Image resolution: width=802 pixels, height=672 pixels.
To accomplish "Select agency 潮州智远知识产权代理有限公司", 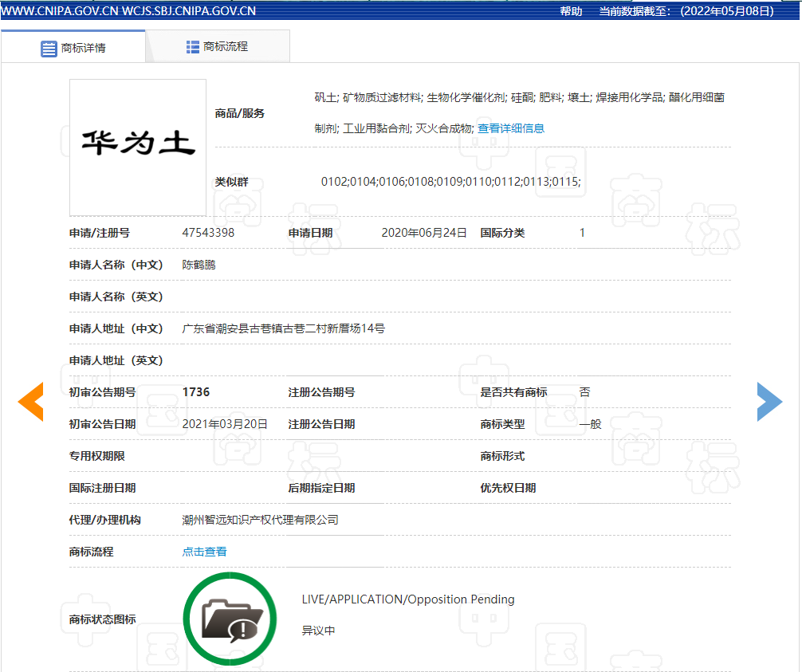I will pos(261,520).
